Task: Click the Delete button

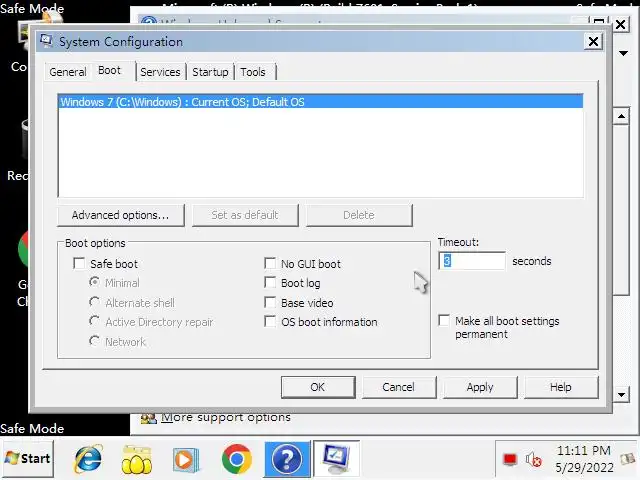Action: [x=359, y=215]
